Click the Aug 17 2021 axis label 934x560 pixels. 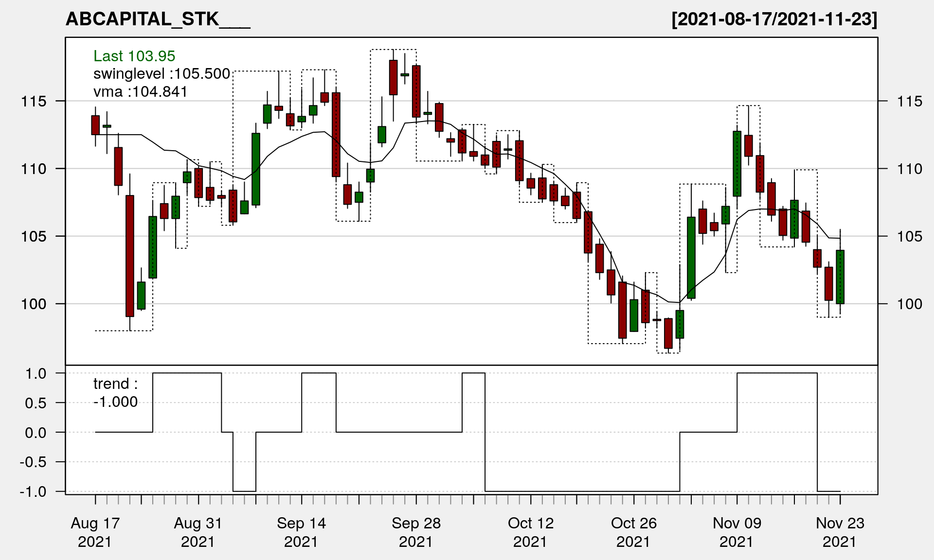point(95,532)
